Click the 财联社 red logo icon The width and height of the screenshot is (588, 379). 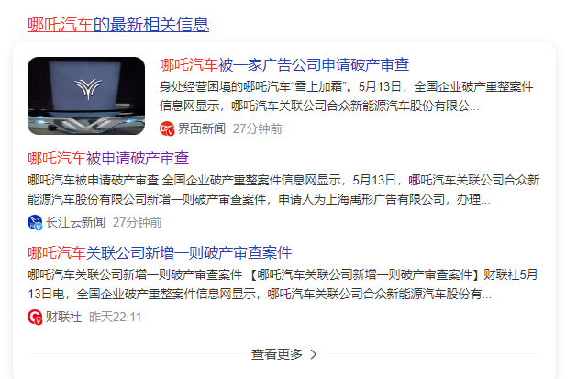tap(35, 318)
